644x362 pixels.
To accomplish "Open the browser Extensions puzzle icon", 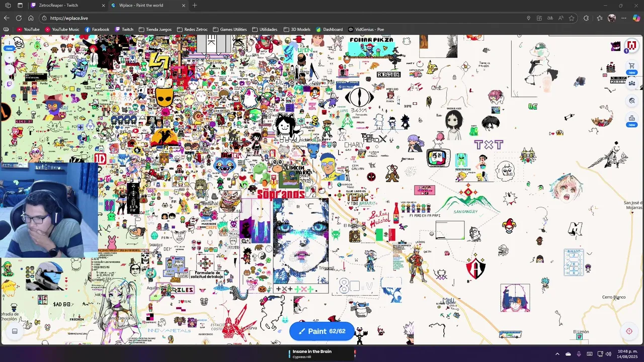I will 586,18.
